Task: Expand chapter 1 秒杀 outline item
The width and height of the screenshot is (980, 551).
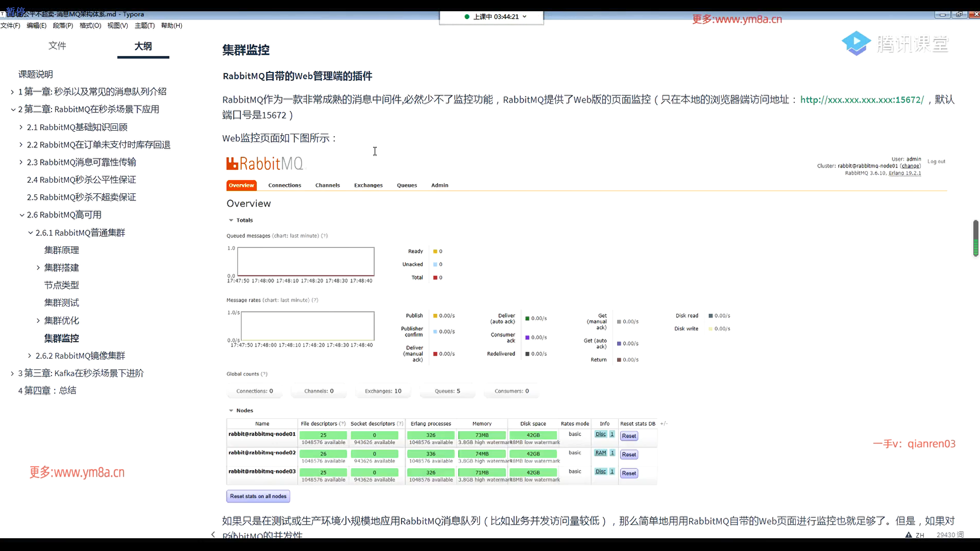Action: click(x=12, y=92)
